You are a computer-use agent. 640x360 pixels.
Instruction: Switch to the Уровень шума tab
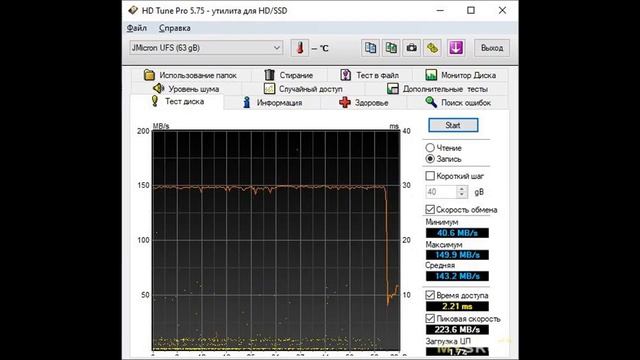pos(186,89)
